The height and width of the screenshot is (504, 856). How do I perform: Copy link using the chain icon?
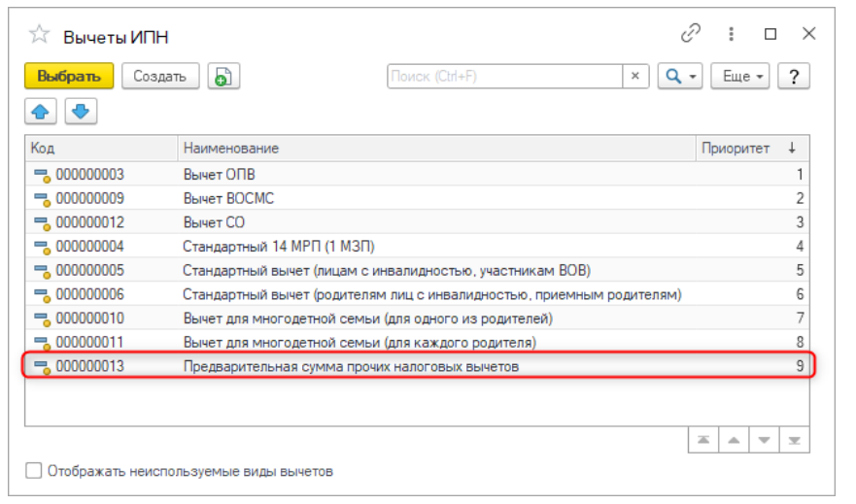[x=691, y=33]
